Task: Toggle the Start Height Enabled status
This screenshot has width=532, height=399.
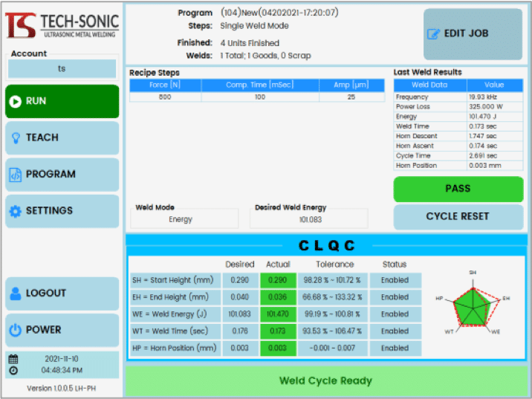Action: point(395,280)
